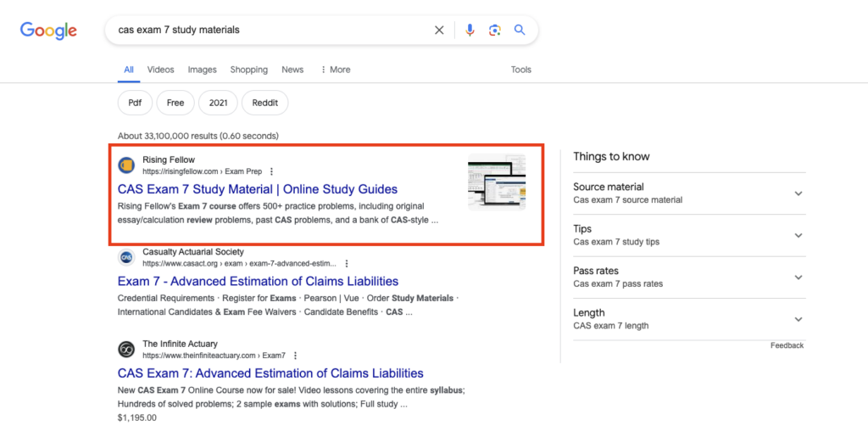Open Exam 7 - Advanced Estimation of Claims Liabilities link
This screenshot has height=437, width=868.
(258, 282)
